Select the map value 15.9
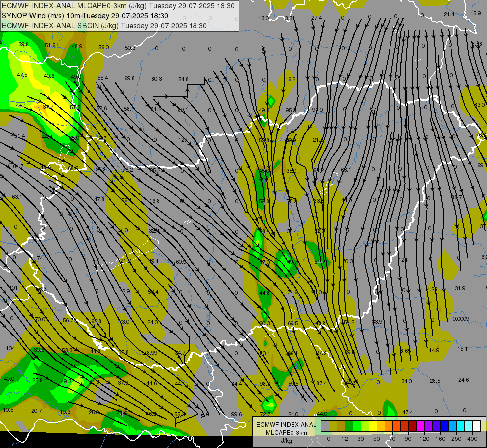The width and height of the screenshot is (487, 448). (x=475, y=13)
